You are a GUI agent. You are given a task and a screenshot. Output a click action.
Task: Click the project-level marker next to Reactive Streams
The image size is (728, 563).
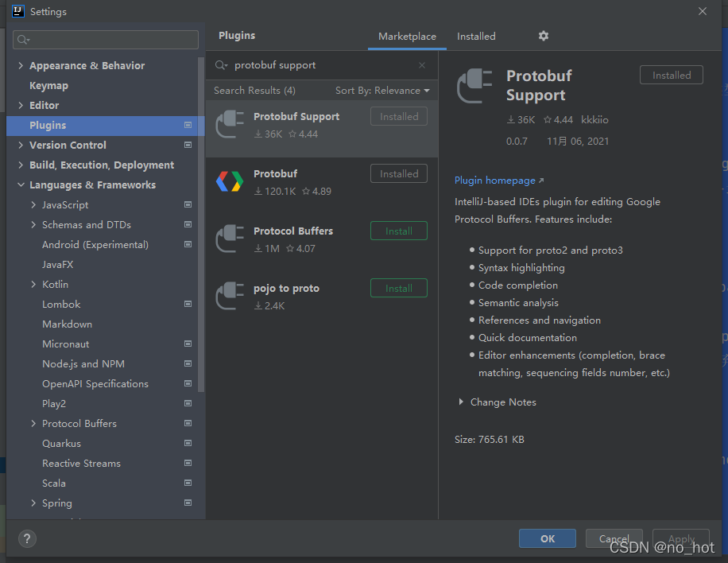click(x=188, y=463)
